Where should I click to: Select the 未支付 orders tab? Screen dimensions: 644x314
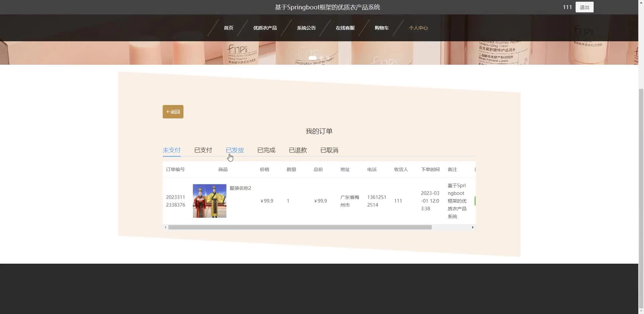click(172, 150)
